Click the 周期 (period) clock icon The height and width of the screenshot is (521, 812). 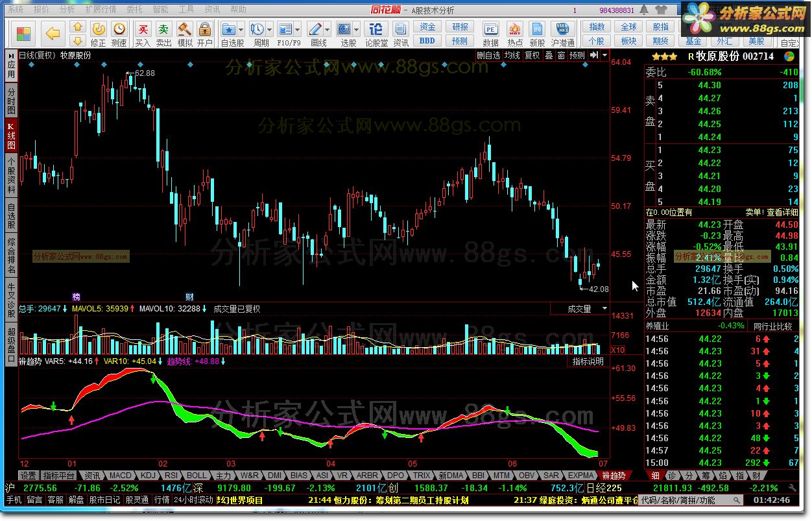pos(257,30)
